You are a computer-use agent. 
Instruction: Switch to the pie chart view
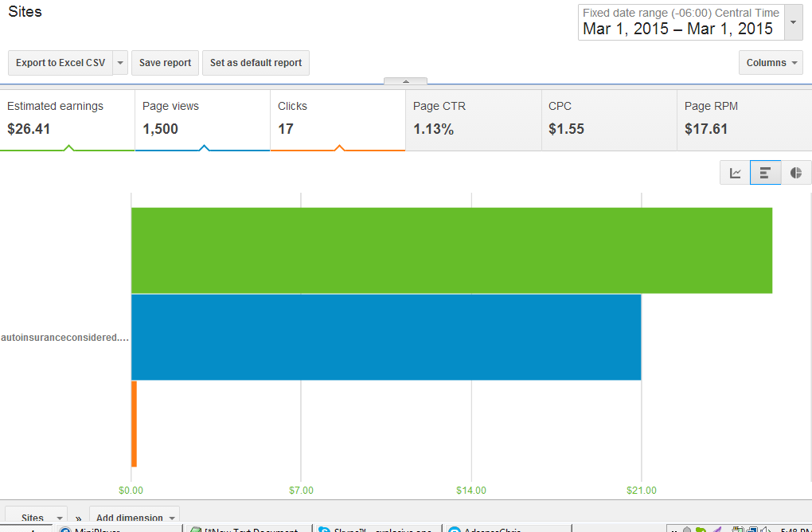coord(796,173)
